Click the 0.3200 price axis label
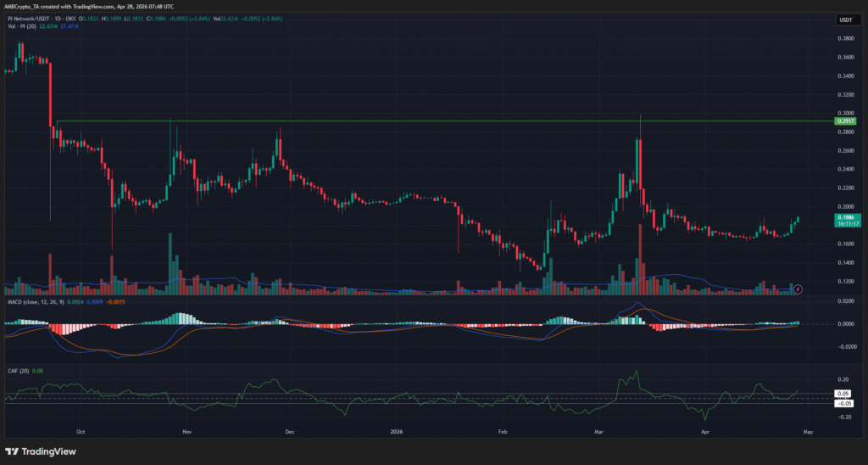This screenshot has height=465, width=868. click(x=845, y=95)
